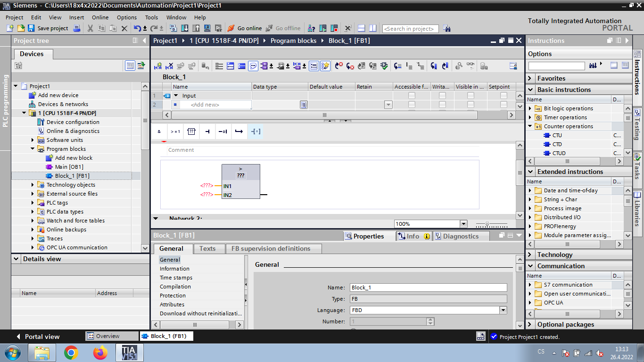
Task: Tick the Writable checkbox in the Add new row
Action: point(442,105)
